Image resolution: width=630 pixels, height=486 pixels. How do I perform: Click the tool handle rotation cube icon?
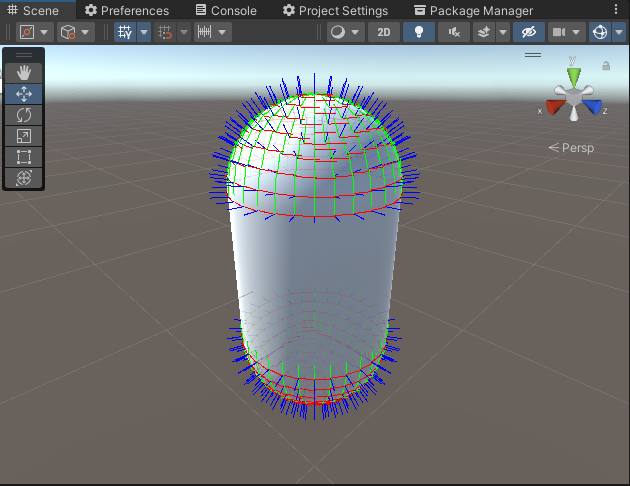coord(68,32)
